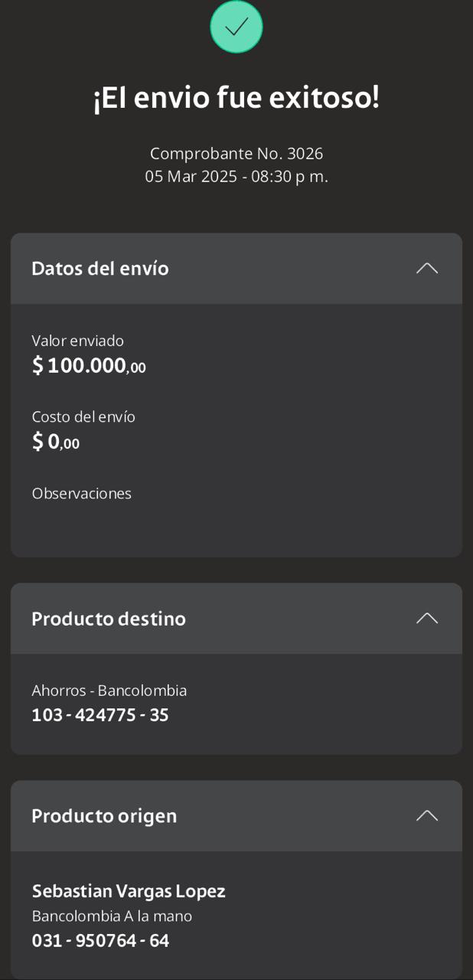This screenshot has height=980, width=473.
Task: Click the Costo del envío label
Action: coord(83,417)
